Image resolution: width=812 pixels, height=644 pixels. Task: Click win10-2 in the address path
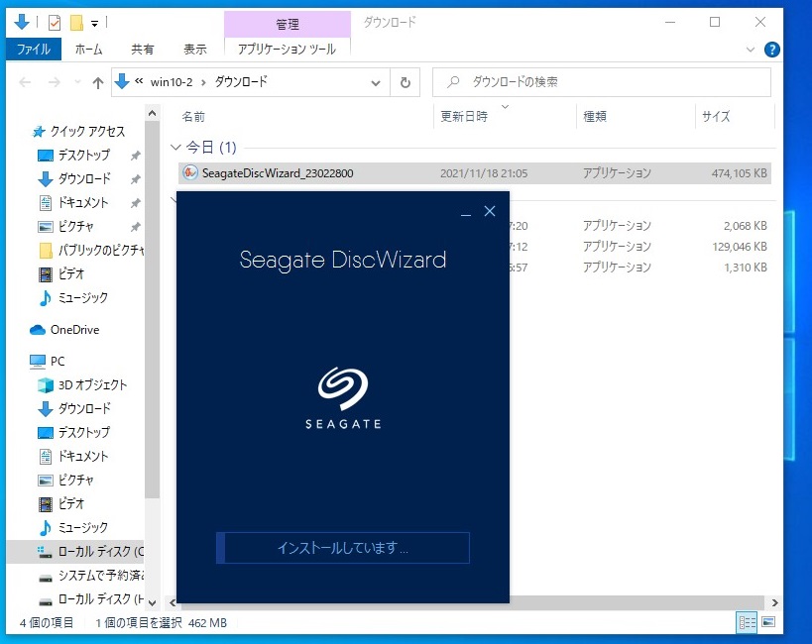[172, 82]
